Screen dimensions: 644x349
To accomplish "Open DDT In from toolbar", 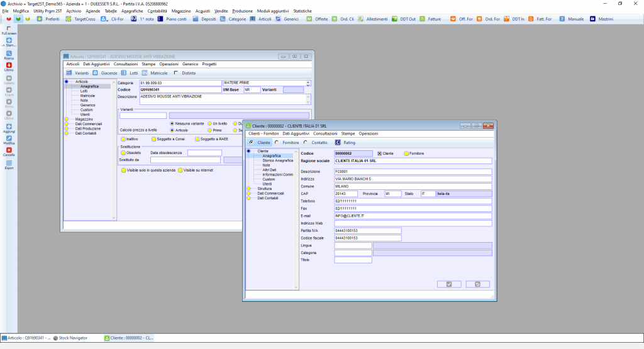I will (514, 19).
